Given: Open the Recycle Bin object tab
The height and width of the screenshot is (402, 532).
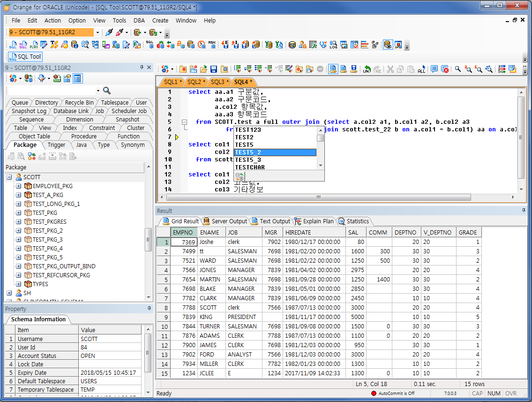Looking at the screenshot, I should [79, 102].
